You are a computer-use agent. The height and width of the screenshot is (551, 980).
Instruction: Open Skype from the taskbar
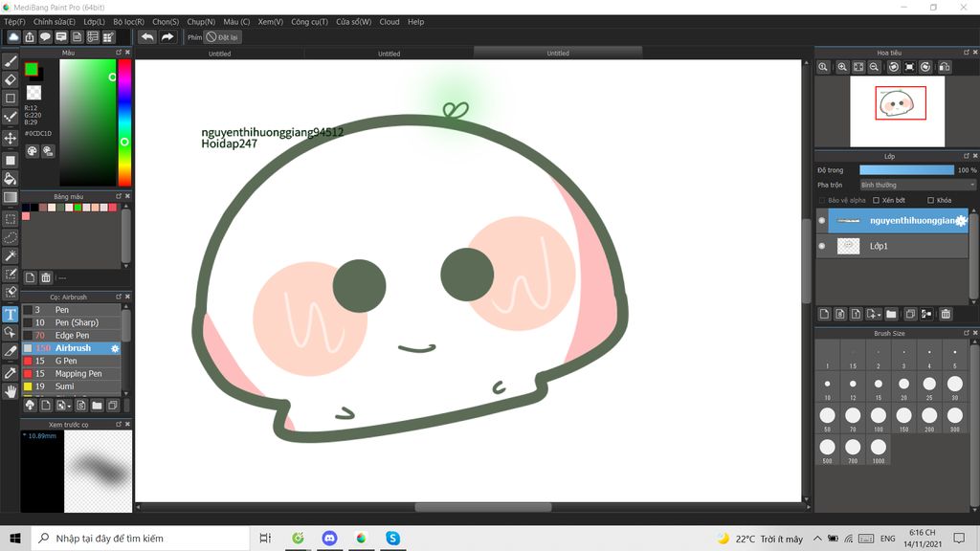click(x=392, y=539)
